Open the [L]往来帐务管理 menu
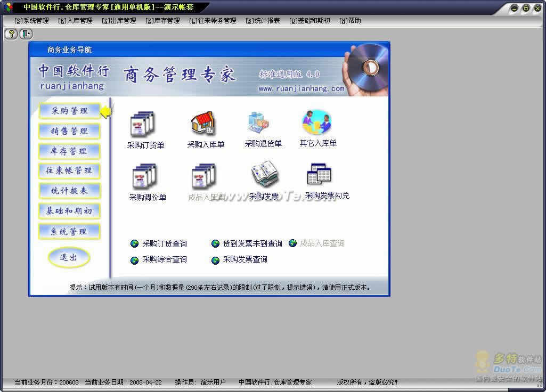The width and height of the screenshot is (546, 392). (213, 21)
